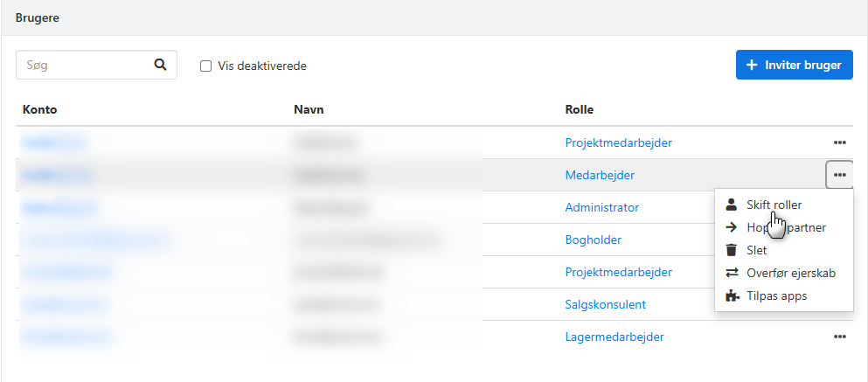Click the arrow icon in the partner menu entry
Viewport: 868px width, 382px height.
click(x=732, y=227)
